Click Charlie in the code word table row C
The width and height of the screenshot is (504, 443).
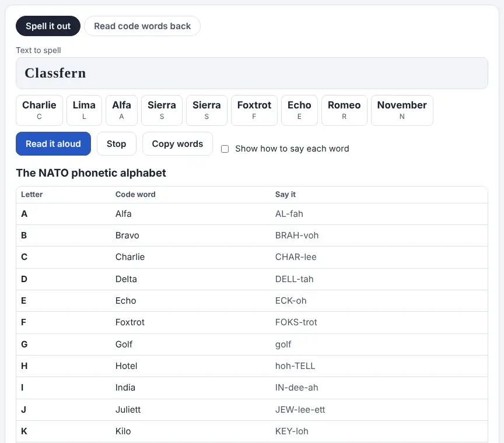(x=130, y=257)
